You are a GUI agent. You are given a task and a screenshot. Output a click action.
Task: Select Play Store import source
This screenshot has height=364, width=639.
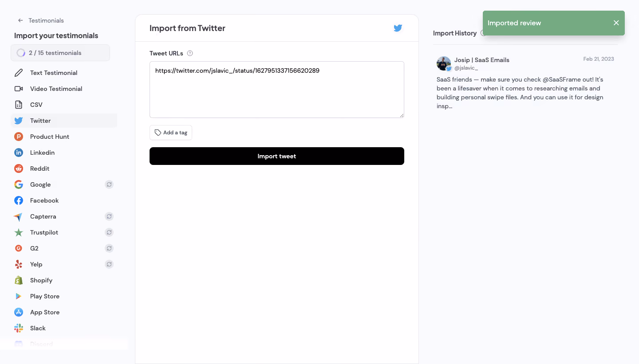coord(64,296)
